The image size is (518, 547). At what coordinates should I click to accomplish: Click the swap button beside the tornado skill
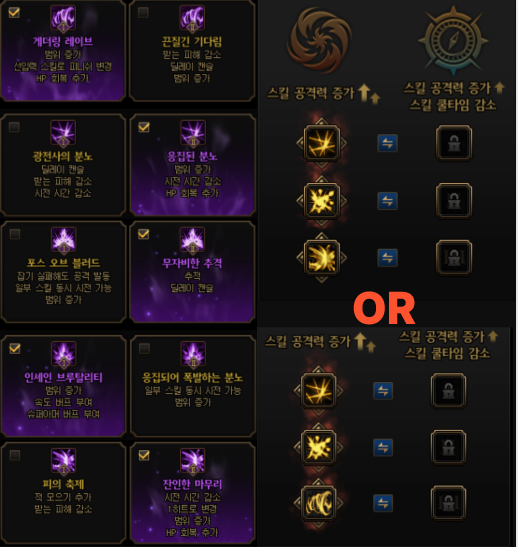tap(383, 503)
